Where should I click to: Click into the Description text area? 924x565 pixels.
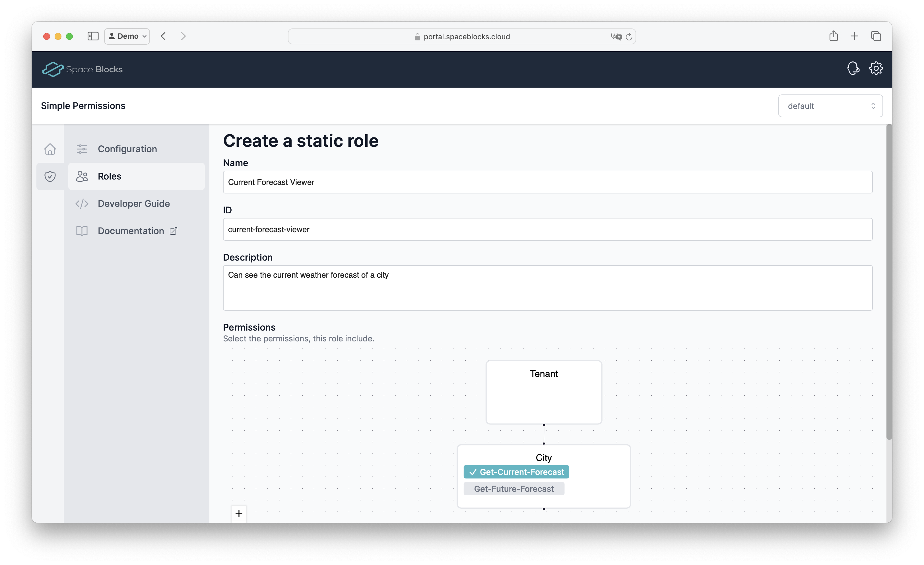click(x=548, y=288)
